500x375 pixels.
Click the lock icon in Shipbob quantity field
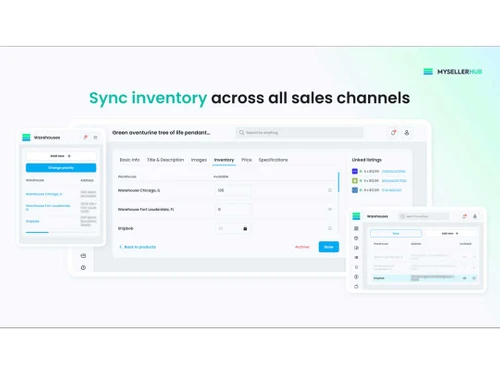(x=245, y=228)
